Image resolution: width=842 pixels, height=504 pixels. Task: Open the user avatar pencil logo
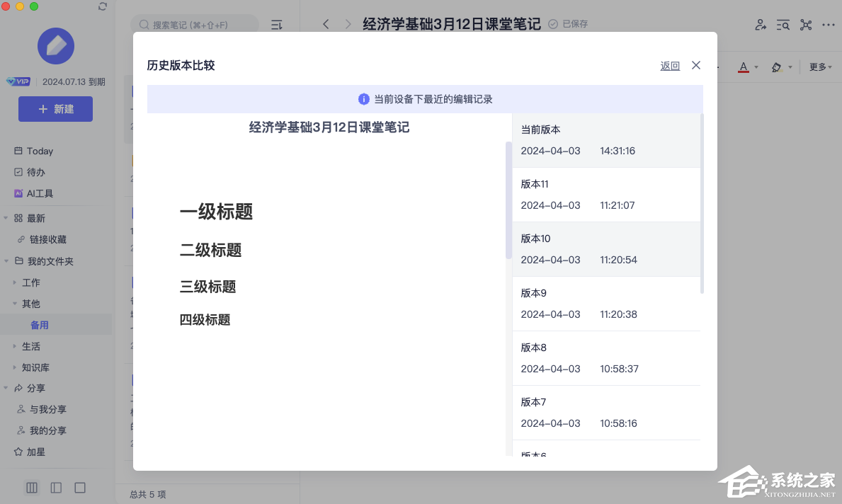[x=56, y=46]
